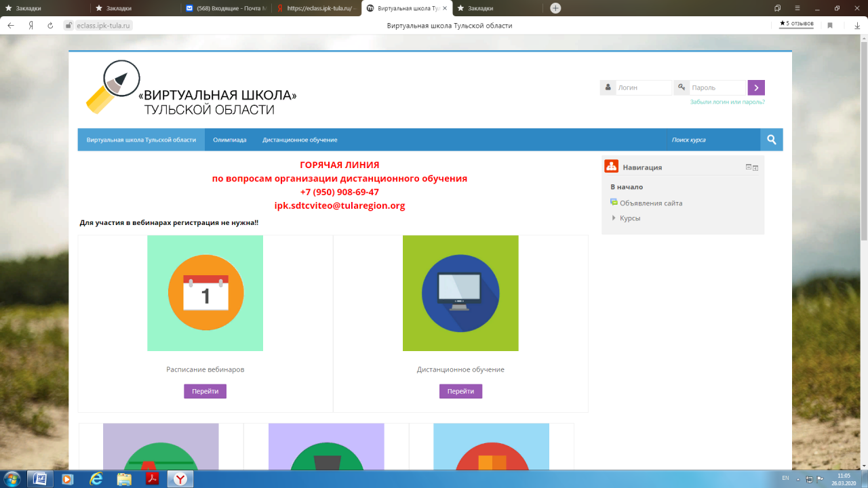This screenshot has height=488, width=868.
Task: Open the Объявления сайта link
Action: coord(651,203)
